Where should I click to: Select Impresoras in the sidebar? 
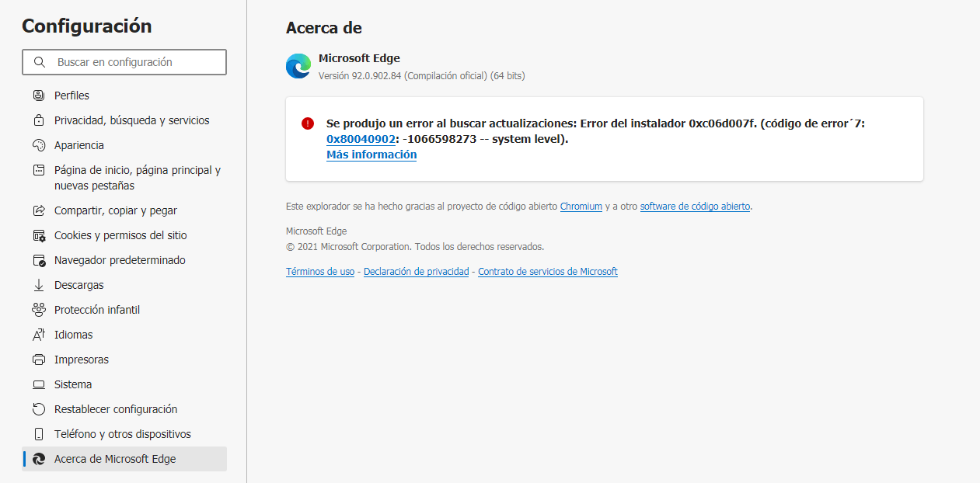pyautogui.click(x=124, y=360)
